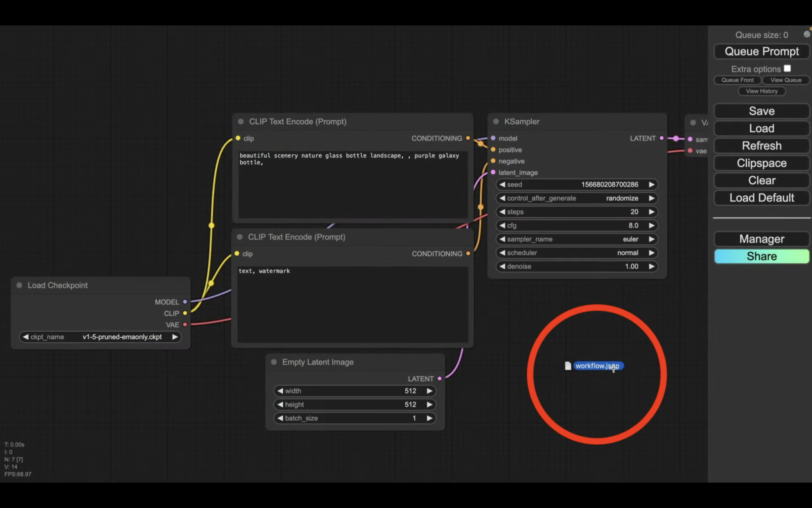Cycle control_after_generate with its left arrow
Viewport: 812px width, 508px height.
tap(502, 198)
